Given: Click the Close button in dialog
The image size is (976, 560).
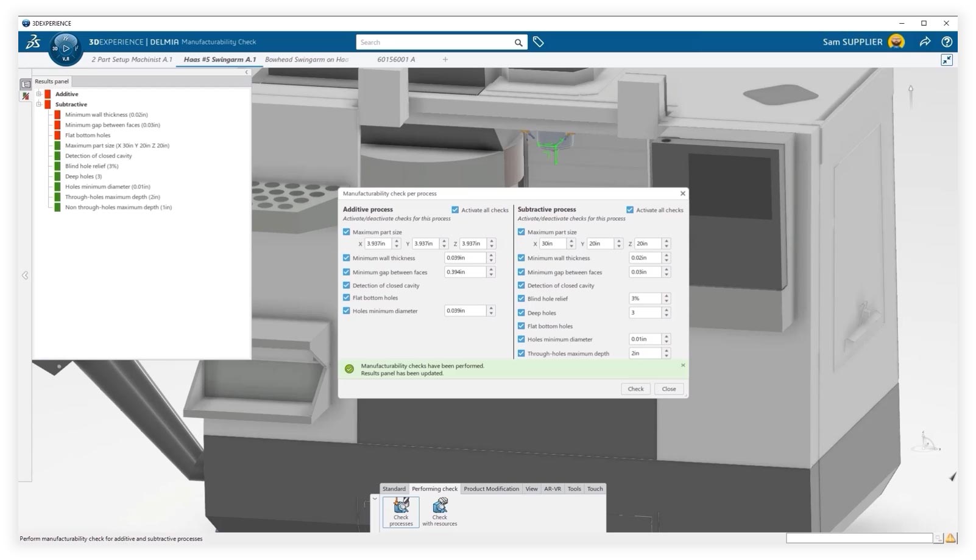Looking at the screenshot, I should (x=669, y=389).
